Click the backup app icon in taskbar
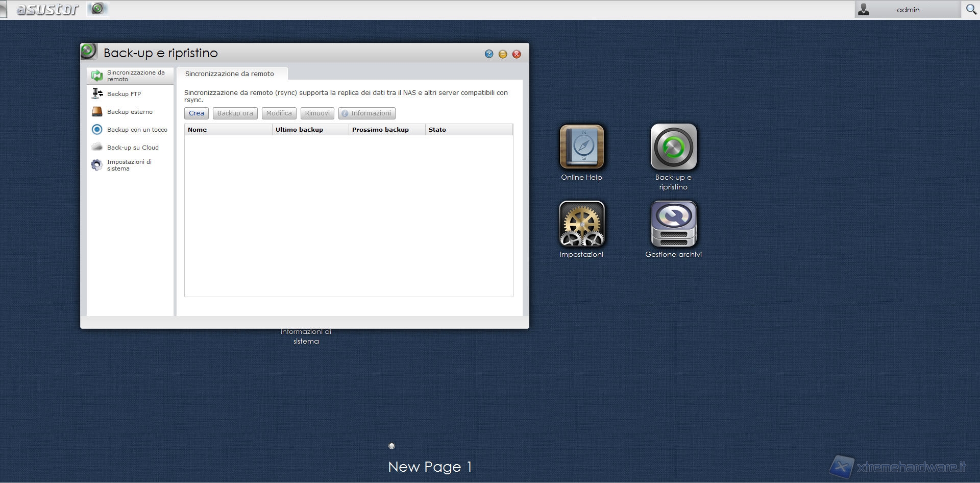 click(97, 9)
